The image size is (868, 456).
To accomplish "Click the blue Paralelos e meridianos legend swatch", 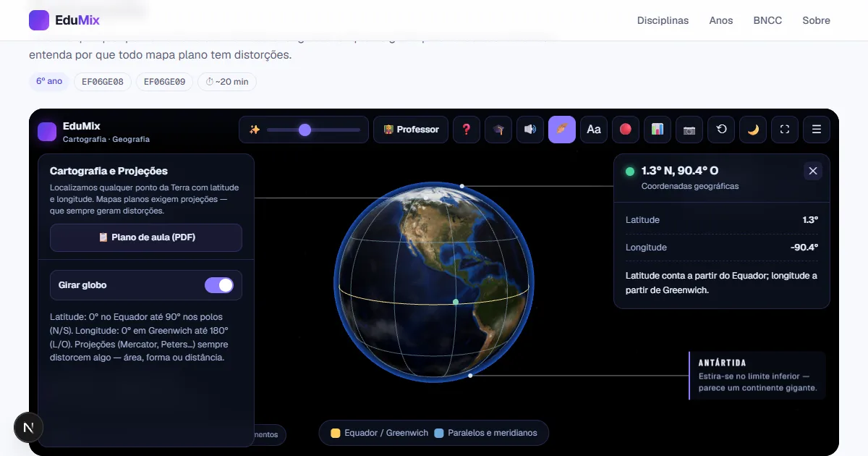I will (439, 433).
